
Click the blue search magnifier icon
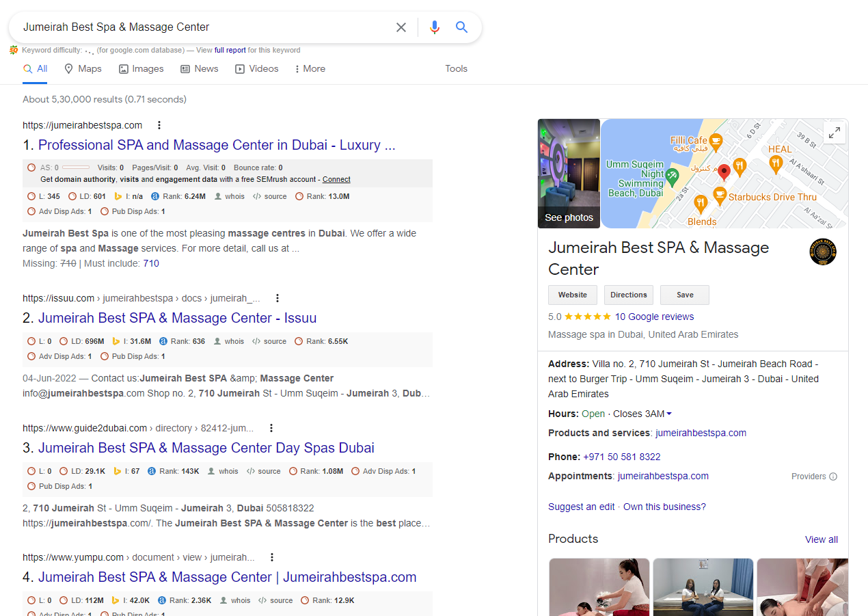462,27
